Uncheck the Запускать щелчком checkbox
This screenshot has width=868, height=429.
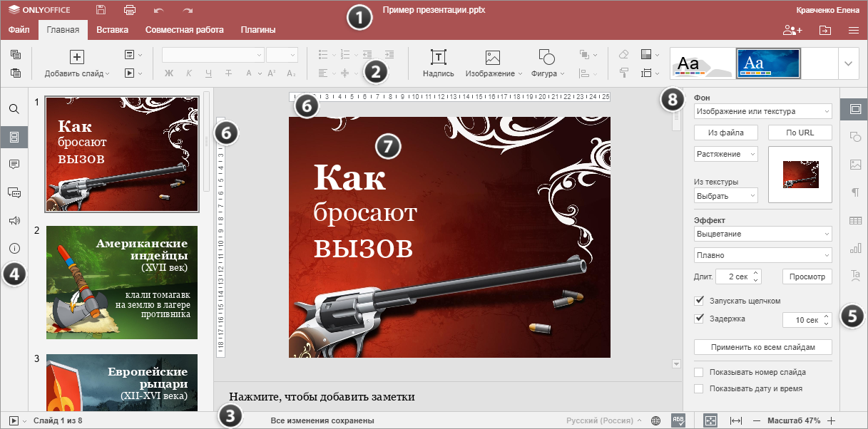point(699,301)
